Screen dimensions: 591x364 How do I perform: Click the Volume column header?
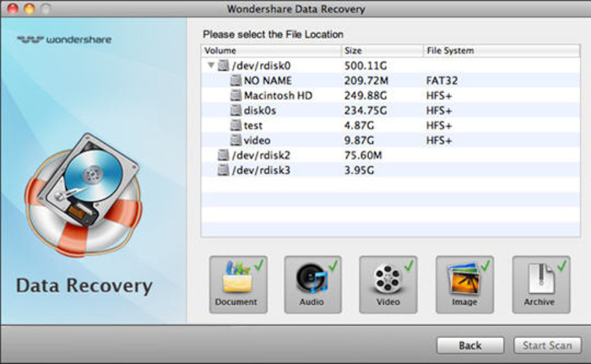(x=271, y=51)
